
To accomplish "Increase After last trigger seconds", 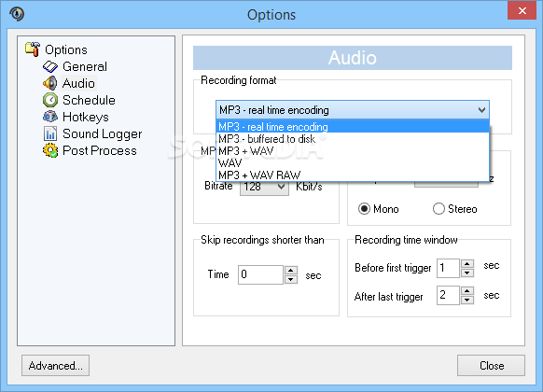I will coord(467,291).
